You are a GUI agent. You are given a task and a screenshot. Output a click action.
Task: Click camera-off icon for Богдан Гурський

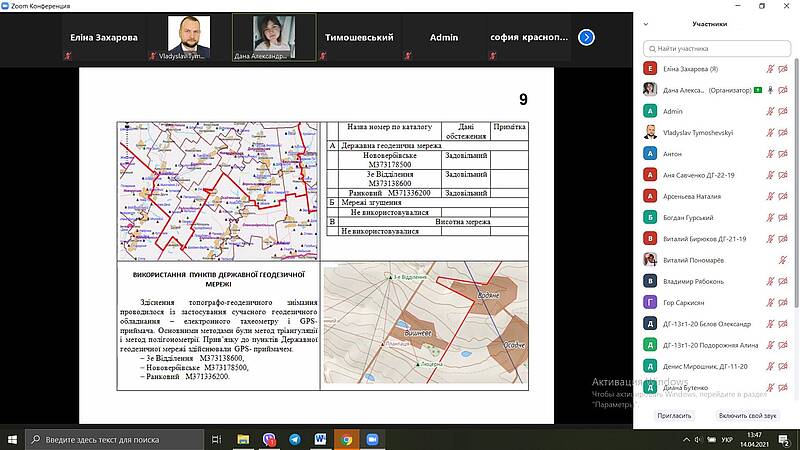[x=783, y=217]
